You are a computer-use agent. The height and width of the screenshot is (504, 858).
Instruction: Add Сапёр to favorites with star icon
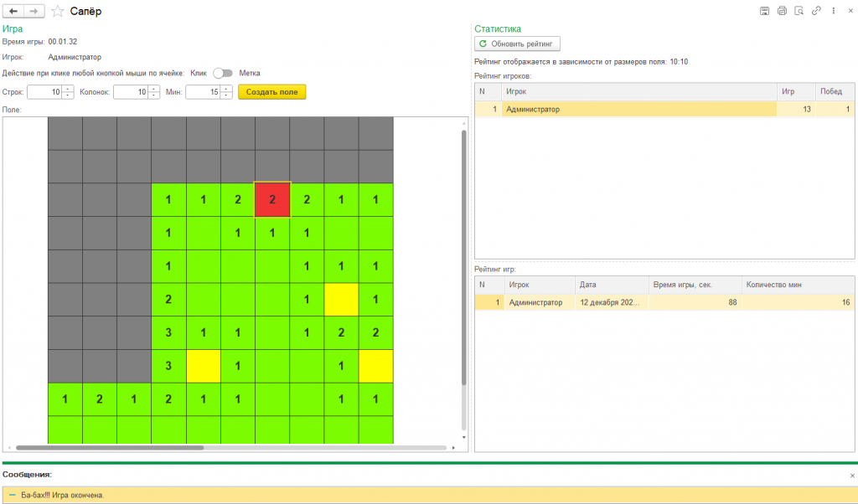tap(58, 11)
